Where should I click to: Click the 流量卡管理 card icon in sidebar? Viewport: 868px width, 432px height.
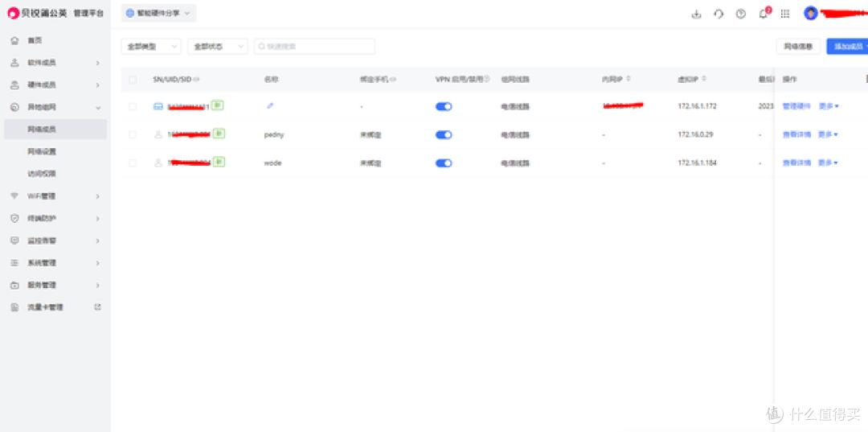15,307
